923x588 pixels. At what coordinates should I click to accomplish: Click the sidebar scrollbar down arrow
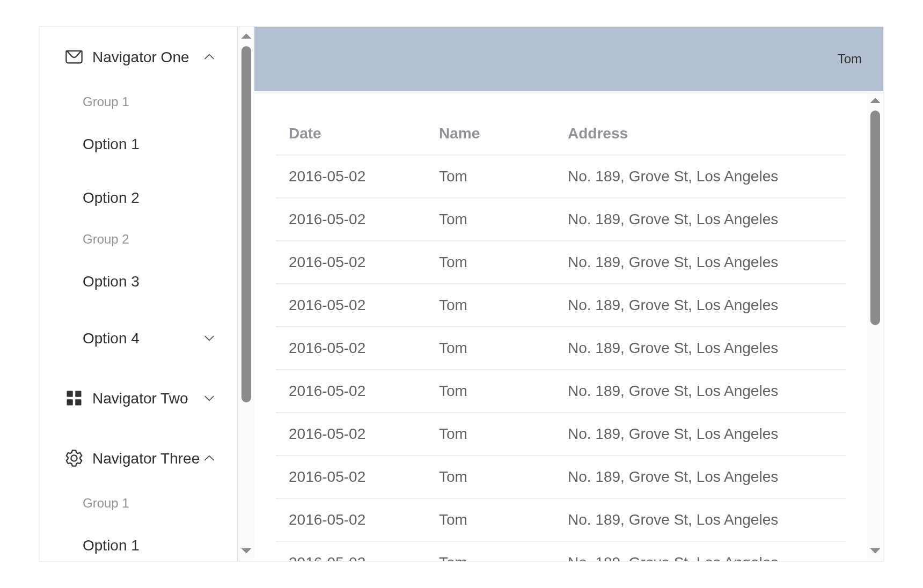click(246, 551)
